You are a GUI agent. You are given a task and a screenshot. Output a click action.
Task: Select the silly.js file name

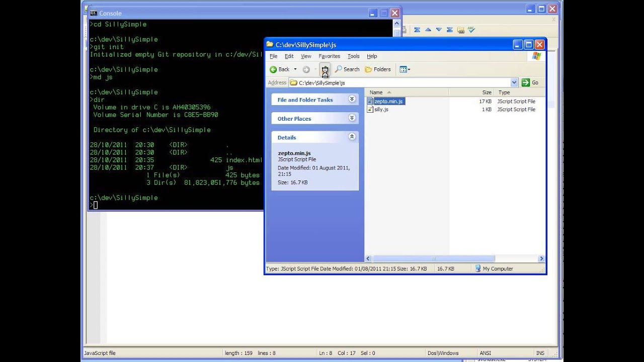[381, 109]
